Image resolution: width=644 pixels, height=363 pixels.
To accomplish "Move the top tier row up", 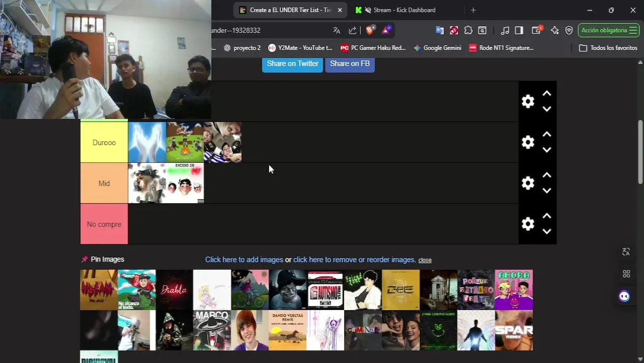I will click(x=547, y=94).
